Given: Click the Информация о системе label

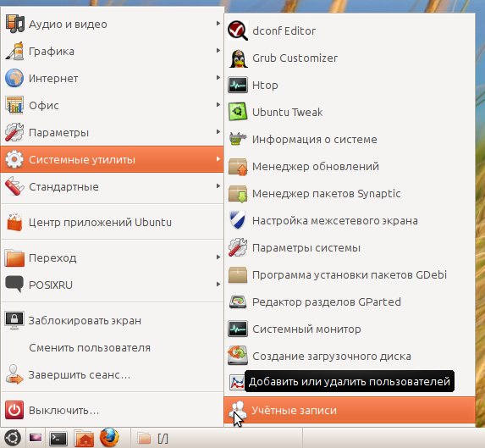Looking at the screenshot, I should point(315,140).
